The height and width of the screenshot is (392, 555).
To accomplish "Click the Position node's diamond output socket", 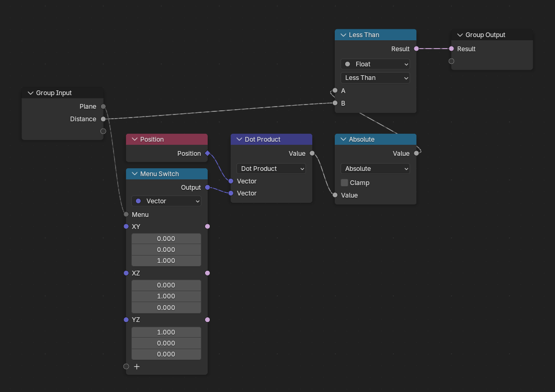I will click(x=208, y=153).
